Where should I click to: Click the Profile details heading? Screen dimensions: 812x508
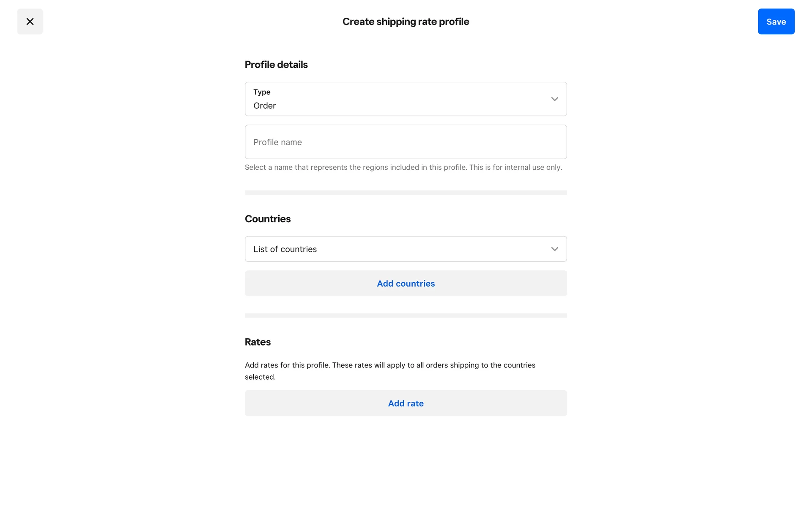click(276, 65)
